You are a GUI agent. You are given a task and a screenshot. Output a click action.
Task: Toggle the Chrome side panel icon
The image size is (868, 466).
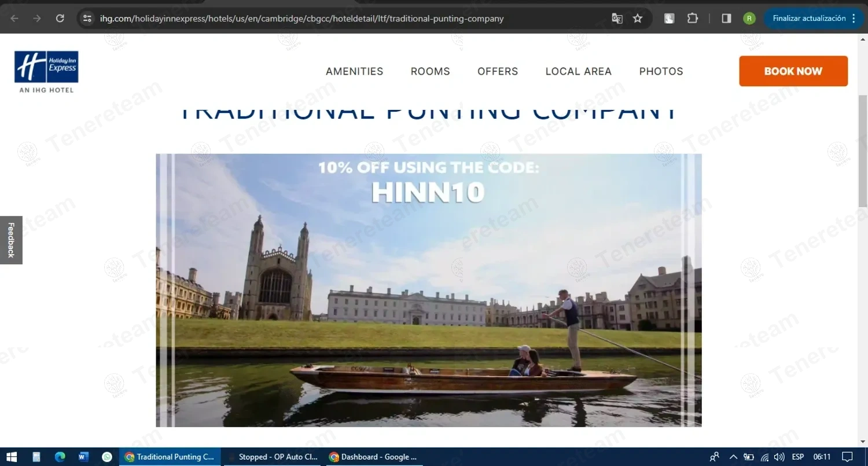[726, 19]
